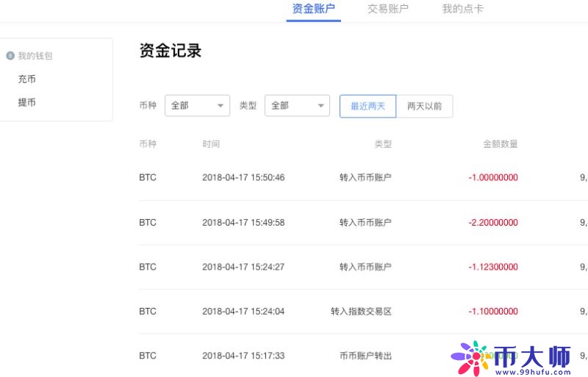Select the BTC record at 15:50:46
The height and width of the screenshot is (377, 588).
(363, 177)
